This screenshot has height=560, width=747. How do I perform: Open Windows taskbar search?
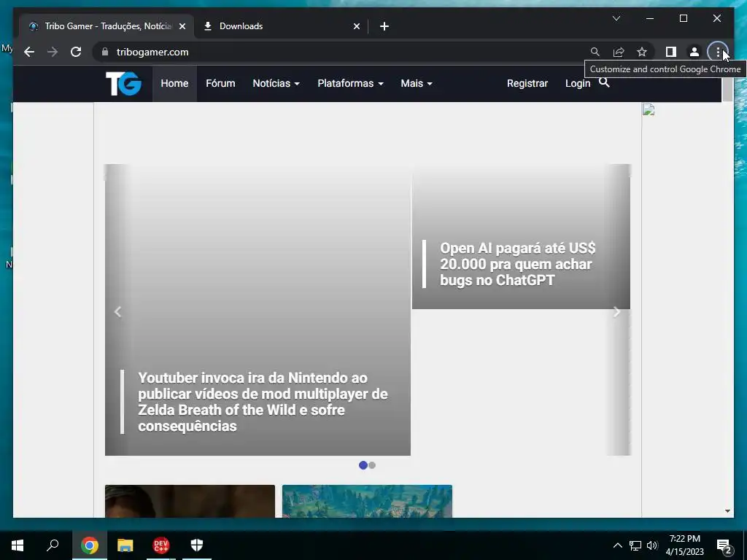(x=53, y=545)
